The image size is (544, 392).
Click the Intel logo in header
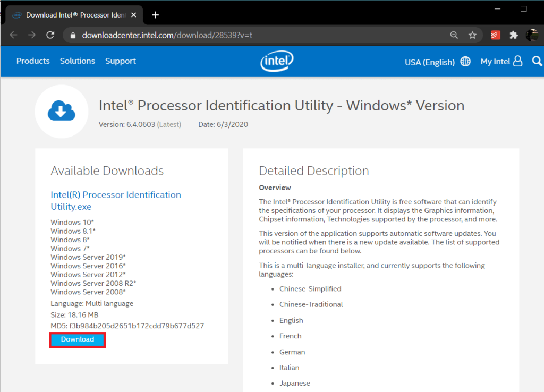tap(277, 61)
